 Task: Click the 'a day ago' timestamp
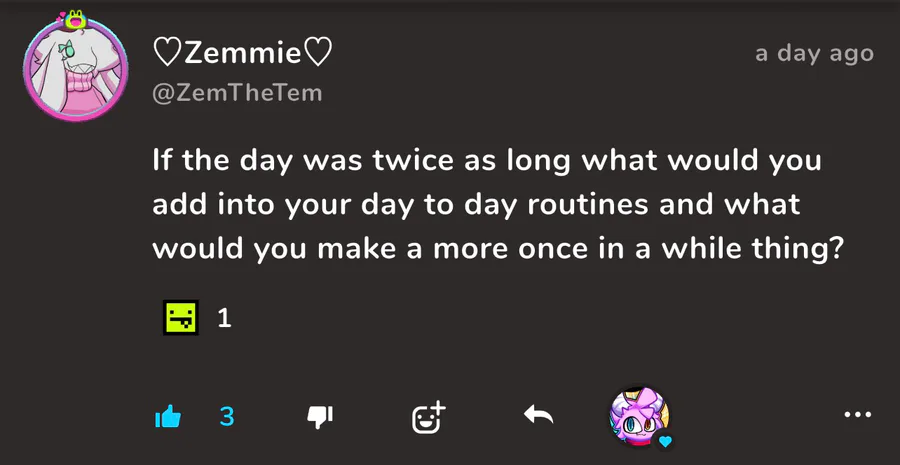coord(814,53)
